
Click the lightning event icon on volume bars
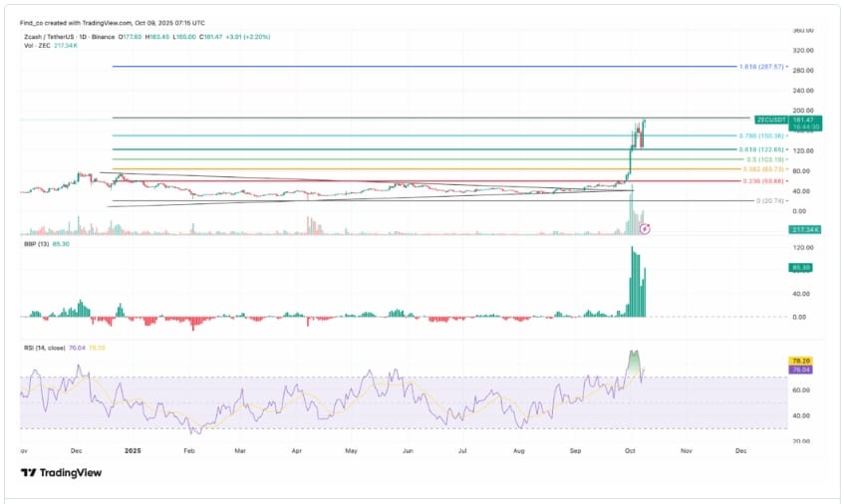point(645,229)
